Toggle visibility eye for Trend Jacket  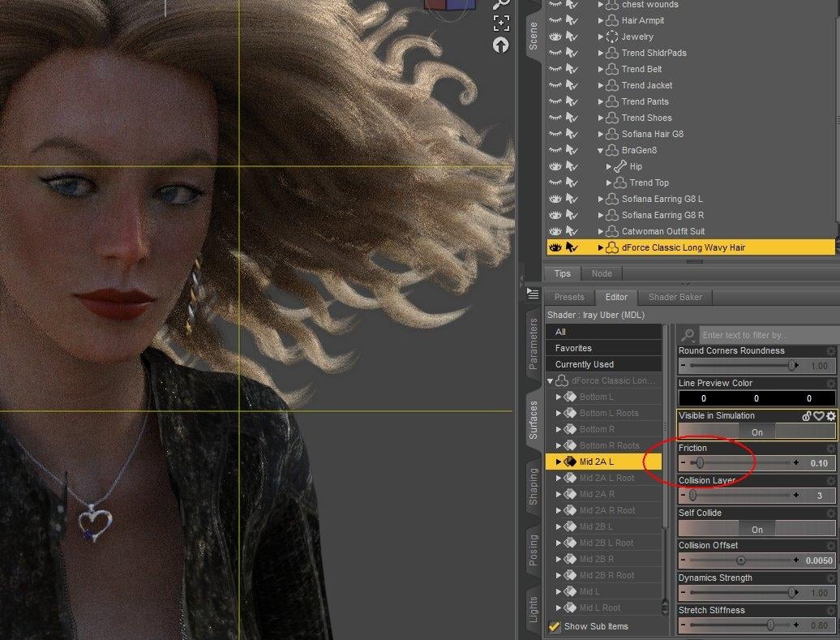coord(555,85)
